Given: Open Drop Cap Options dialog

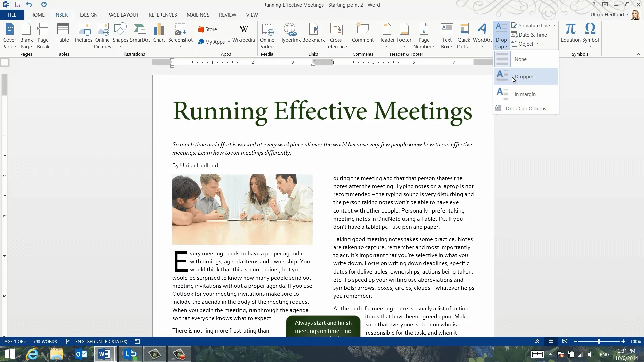Looking at the screenshot, I should [527, 109].
